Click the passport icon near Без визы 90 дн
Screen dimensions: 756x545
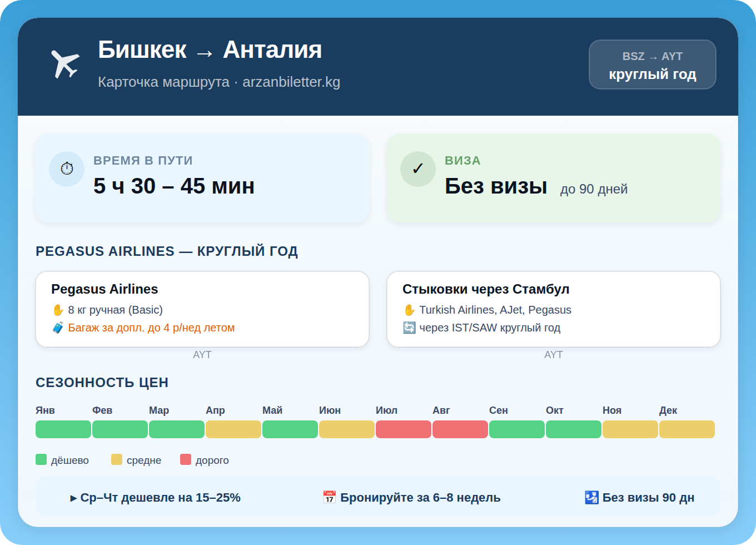pyautogui.click(x=591, y=497)
